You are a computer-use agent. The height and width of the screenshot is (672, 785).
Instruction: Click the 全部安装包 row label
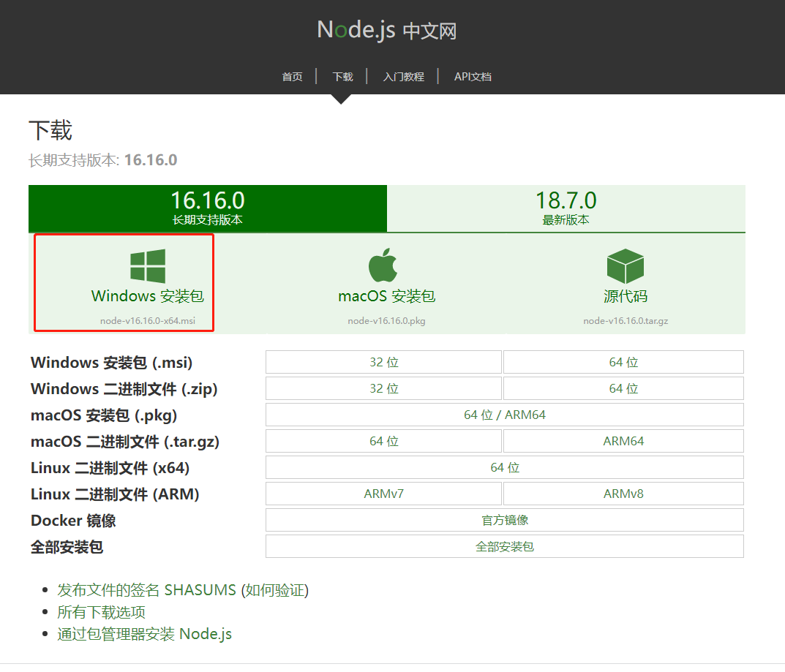67,547
